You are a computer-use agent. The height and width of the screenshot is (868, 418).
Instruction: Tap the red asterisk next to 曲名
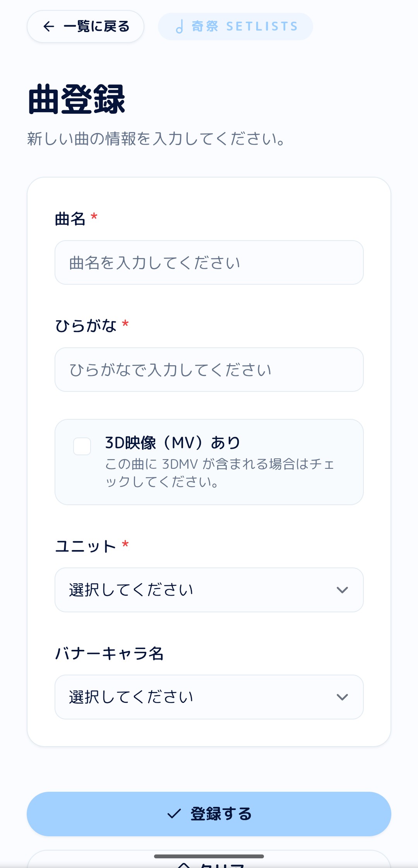coord(94,217)
